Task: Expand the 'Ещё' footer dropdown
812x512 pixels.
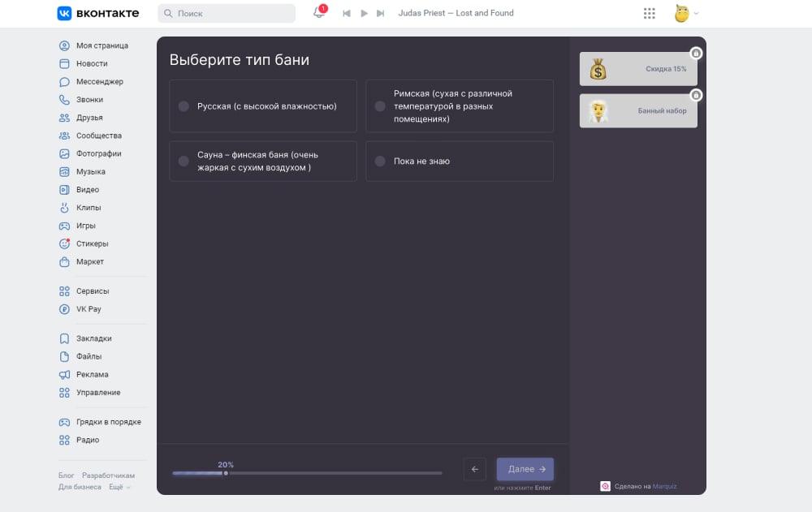Action: [x=119, y=487]
